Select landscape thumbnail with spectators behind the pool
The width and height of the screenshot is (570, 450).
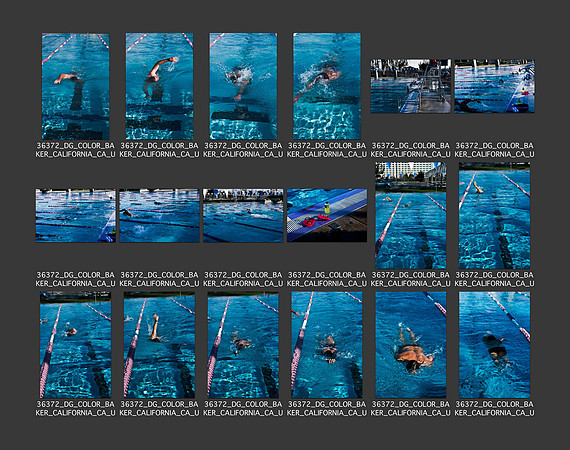point(243,215)
